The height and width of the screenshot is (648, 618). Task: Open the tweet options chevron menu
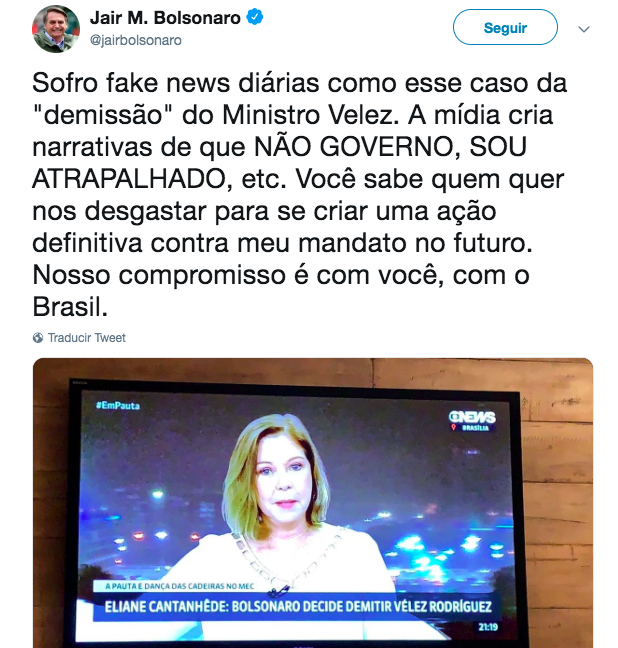(584, 29)
